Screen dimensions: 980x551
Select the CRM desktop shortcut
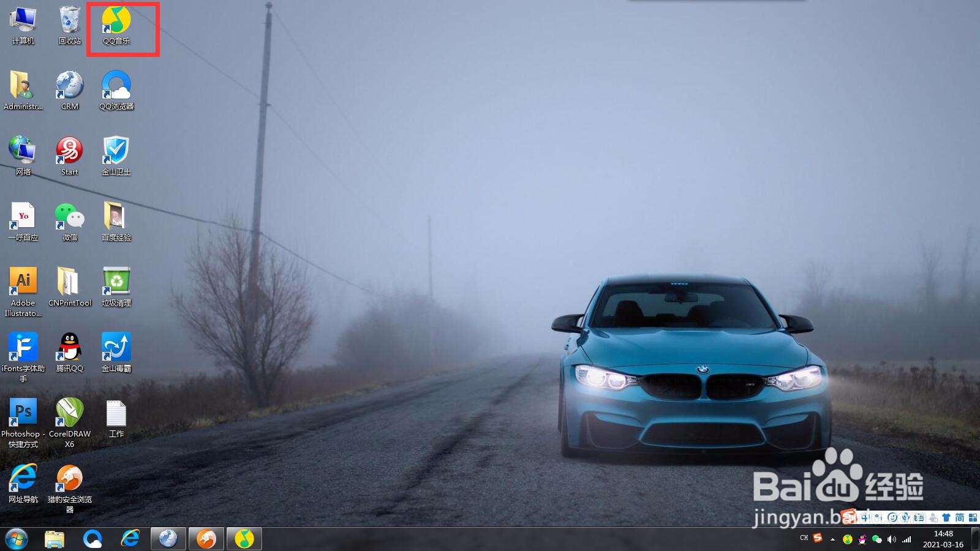point(70,91)
